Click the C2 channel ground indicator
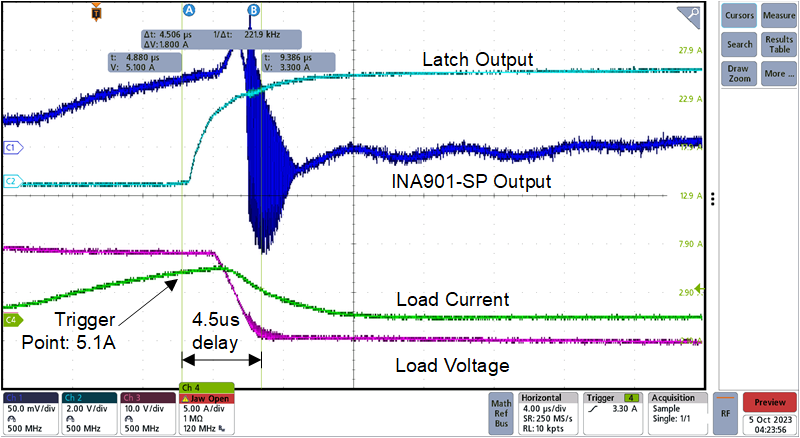The height and width of the screenshot is (438, 800). 13,182
